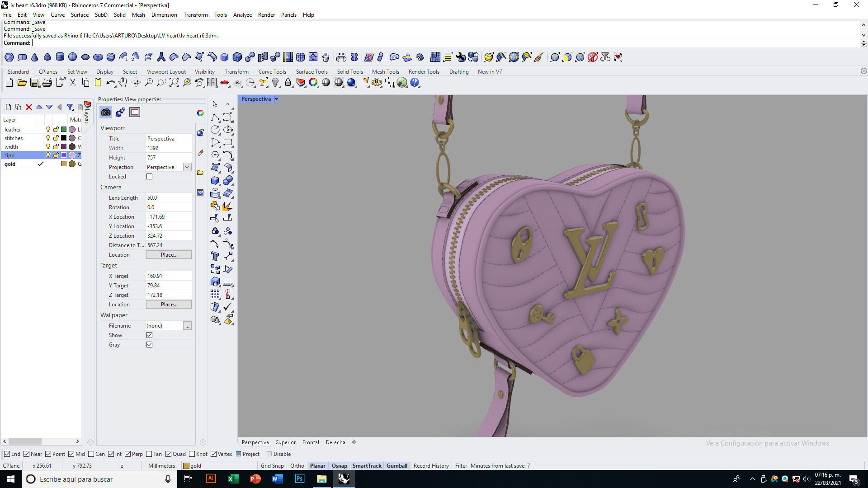Viewport: 868px width, 488px height.
Task: Click the Text object tool icon
Action: [215, 257]
